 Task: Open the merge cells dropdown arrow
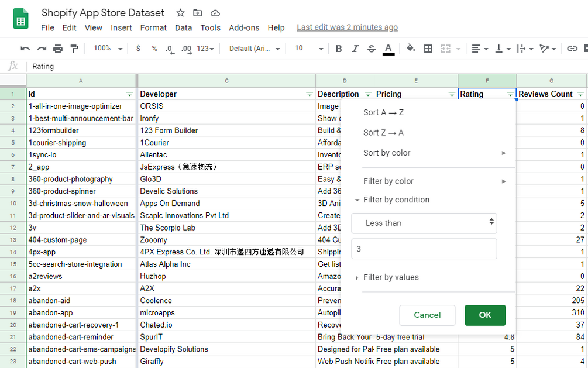[458, 49]
